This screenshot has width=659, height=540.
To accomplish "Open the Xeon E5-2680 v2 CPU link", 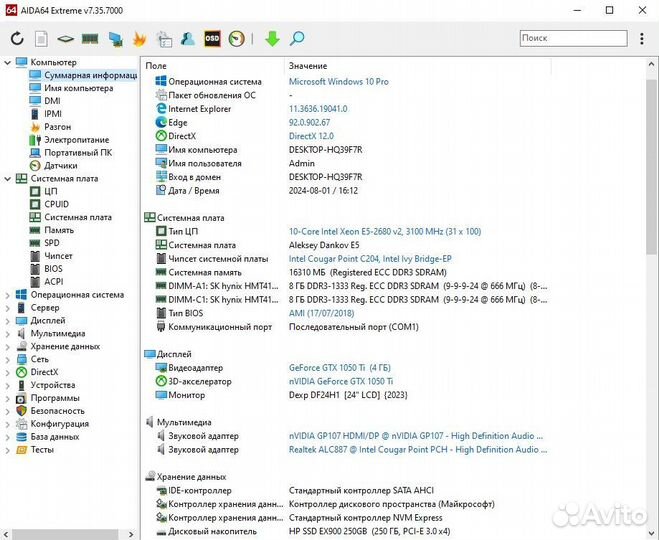I will click(x=385, y=232).
